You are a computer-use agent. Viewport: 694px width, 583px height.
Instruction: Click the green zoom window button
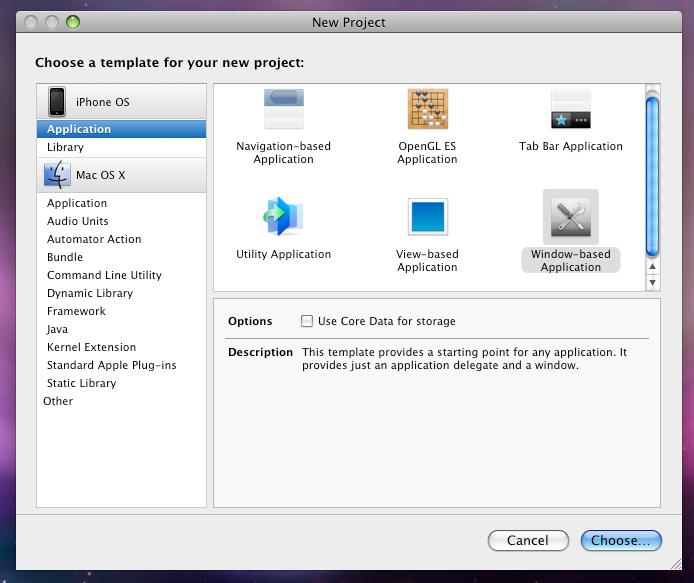click(73, 22)
